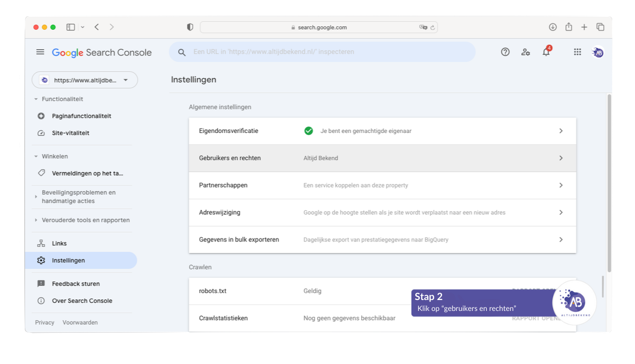Select Links in the sidebar

(59, 243)
